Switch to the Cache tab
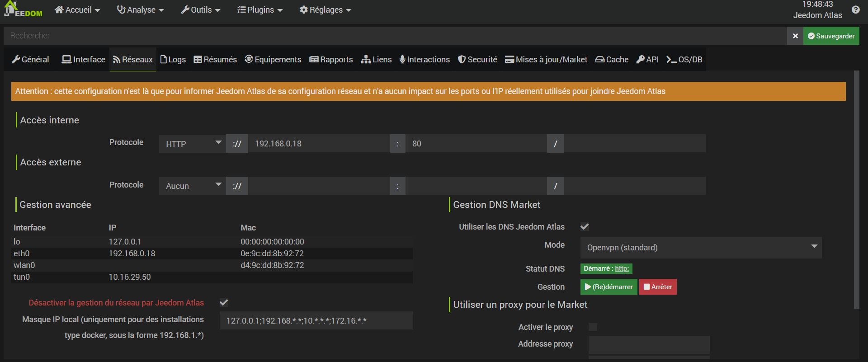 click(x=612, y=59)
